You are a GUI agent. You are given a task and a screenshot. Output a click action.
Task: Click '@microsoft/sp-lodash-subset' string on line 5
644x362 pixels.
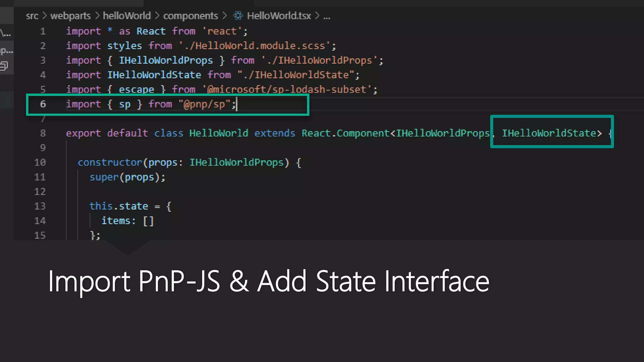click(x=287, y=89)
